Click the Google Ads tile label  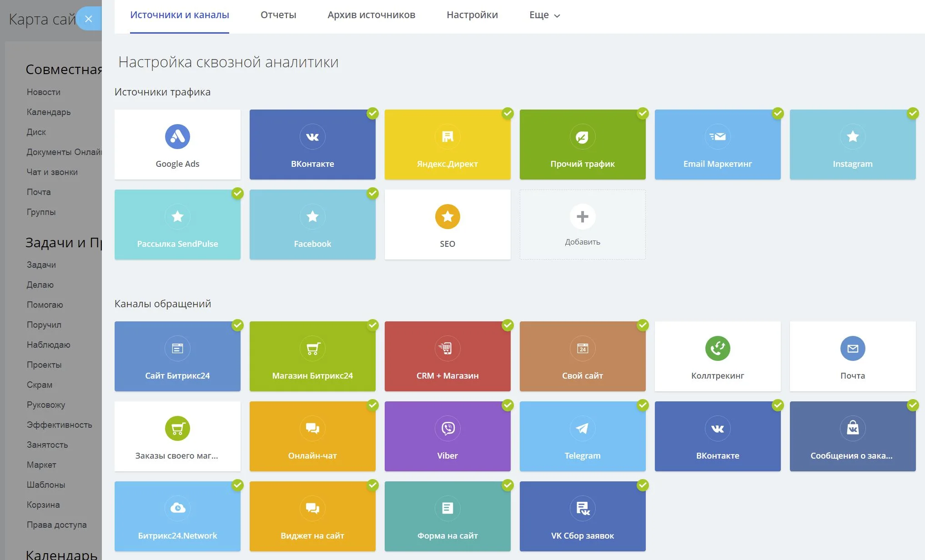tap(177, 164)
